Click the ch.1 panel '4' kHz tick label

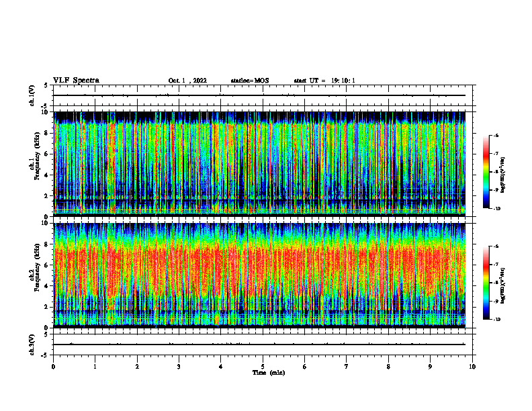point(46,175)
